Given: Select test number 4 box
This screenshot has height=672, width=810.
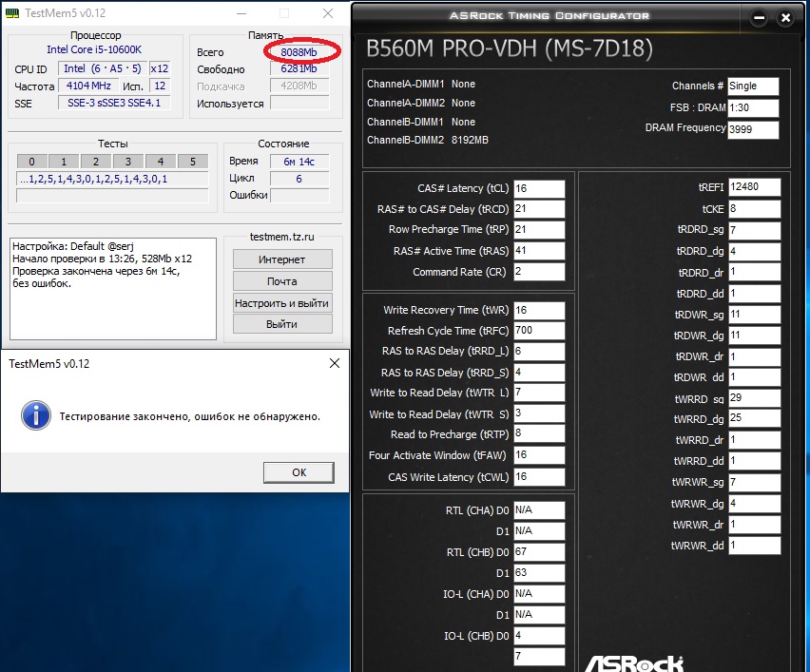Looking at the screenshot, I should [x=160, y=162].
